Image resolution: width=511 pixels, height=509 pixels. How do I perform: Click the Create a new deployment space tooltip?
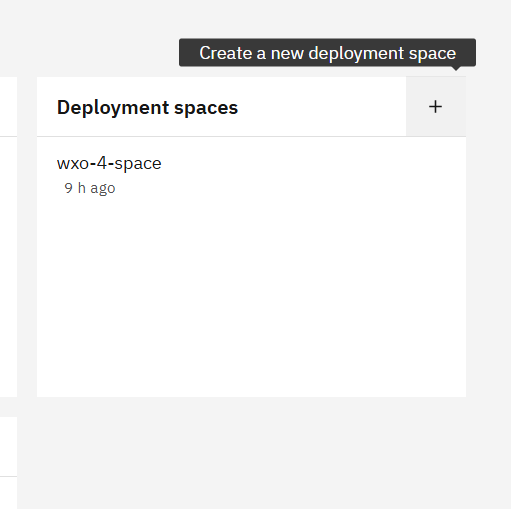[x=327, y=53]
